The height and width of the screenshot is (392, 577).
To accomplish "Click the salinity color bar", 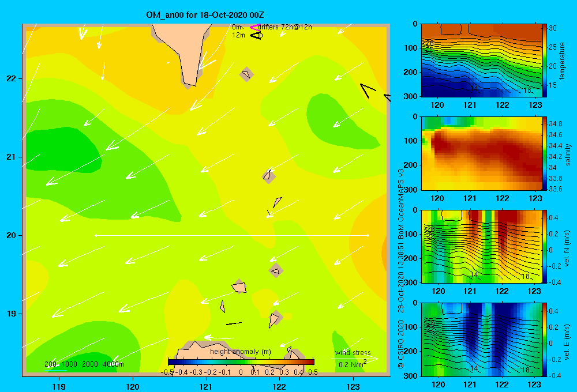I will click(545, 153).
